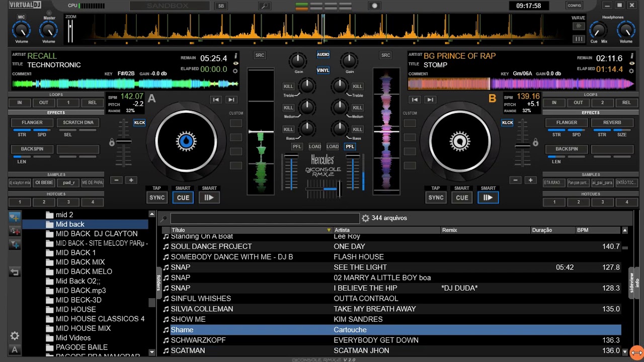The image size is (644, 362).
Task: Open the deck A gear options
Action: pos(235,71)
